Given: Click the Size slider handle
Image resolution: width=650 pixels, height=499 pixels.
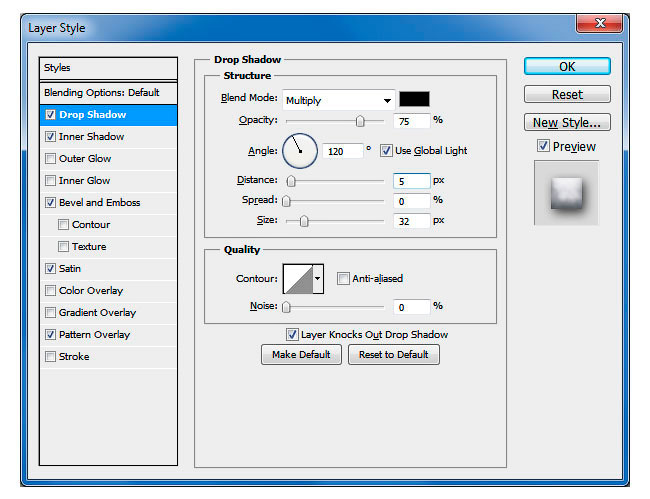Looking at the screenshot, I should (x=304, y=221).
